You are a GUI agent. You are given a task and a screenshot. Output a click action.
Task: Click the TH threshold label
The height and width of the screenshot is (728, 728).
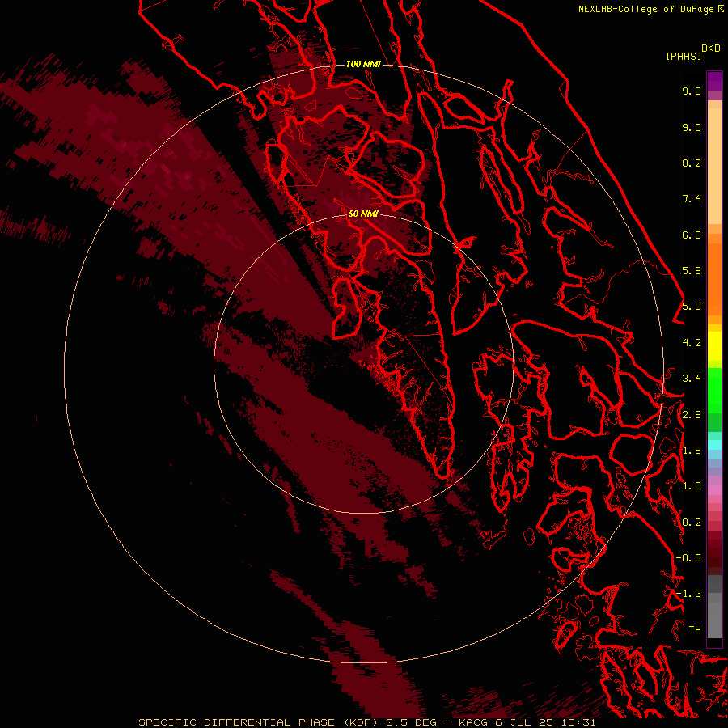(695, 630)
